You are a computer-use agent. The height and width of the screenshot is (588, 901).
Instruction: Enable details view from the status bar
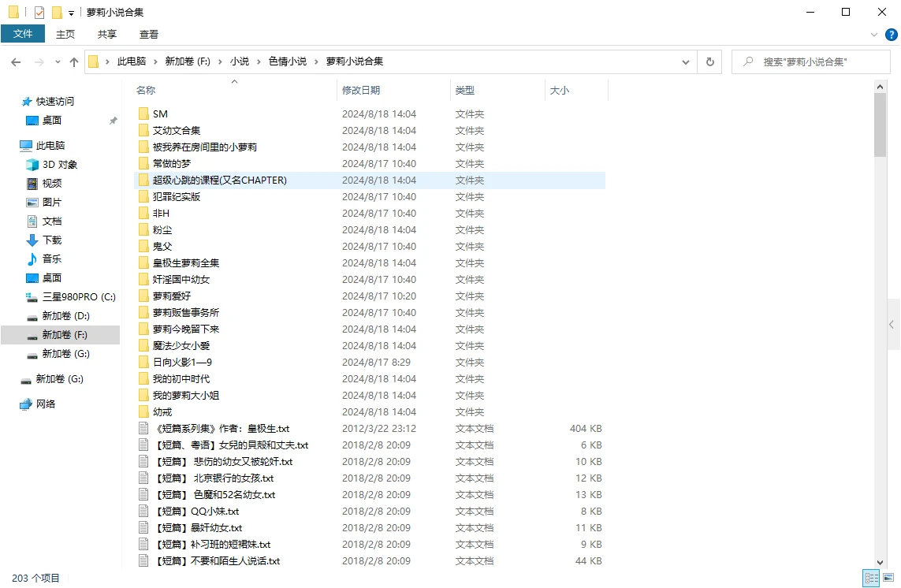[x=872, y=578]
